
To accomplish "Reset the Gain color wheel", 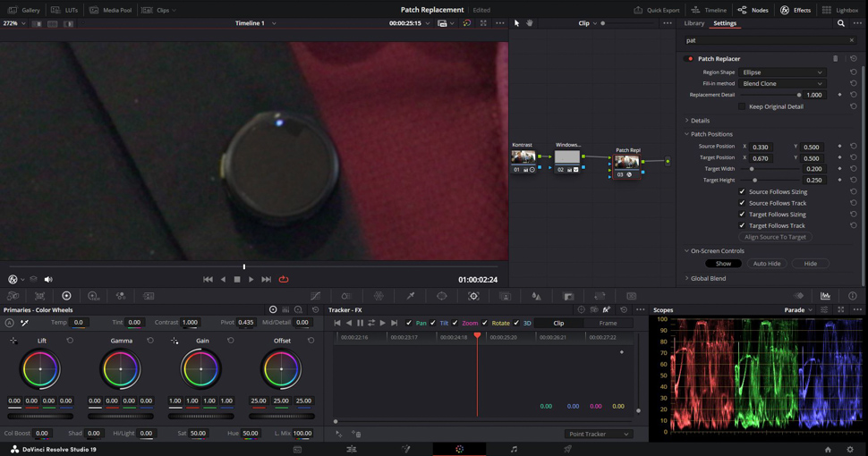I will pos(230,341).
